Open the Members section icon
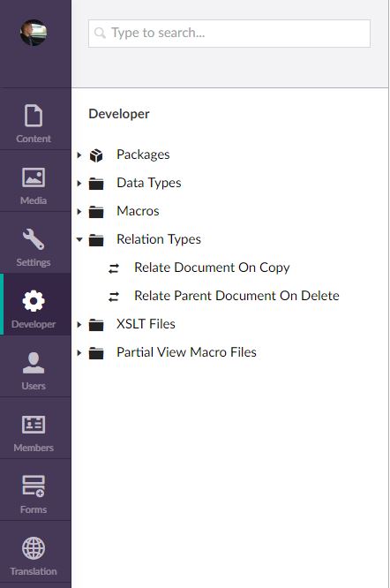Viewport: 390px width, 588px height. (x=34, y=425)
